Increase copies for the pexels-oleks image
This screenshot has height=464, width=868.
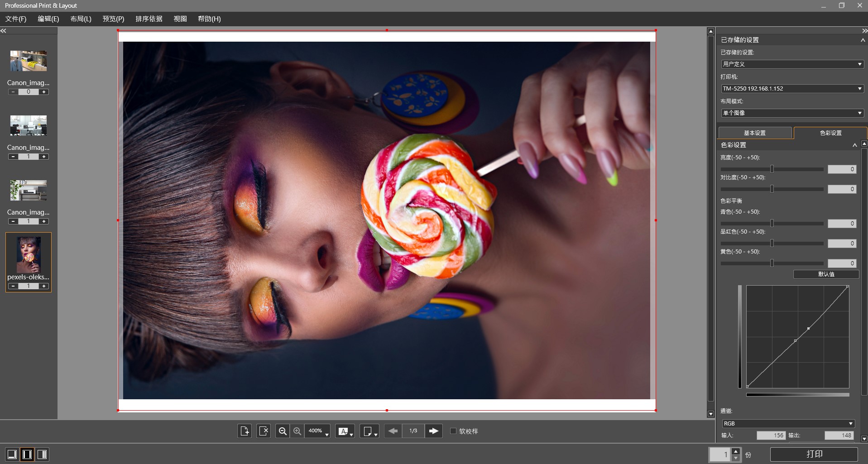click(44, 286)
